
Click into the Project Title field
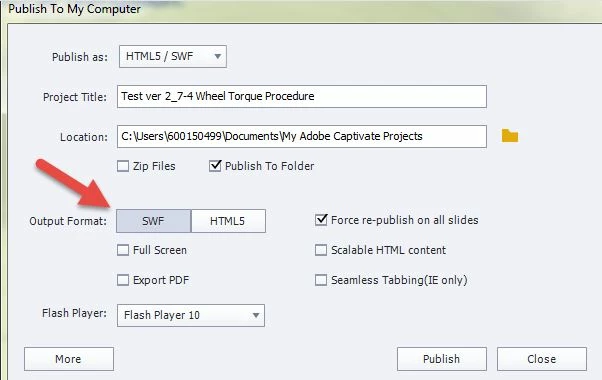302,96
